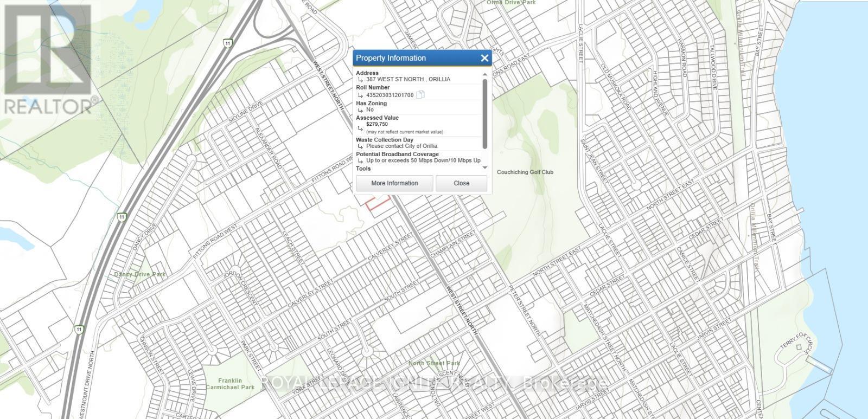Click the Franklin Carmichael Park label

coord(230,384)
